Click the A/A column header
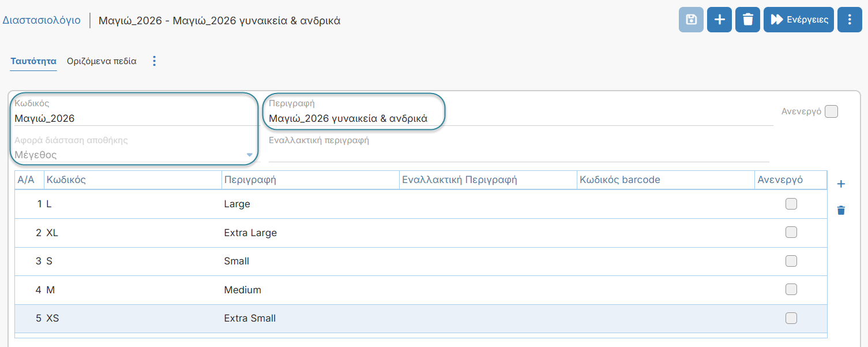The image size is (868, 347). coord(29,180)
